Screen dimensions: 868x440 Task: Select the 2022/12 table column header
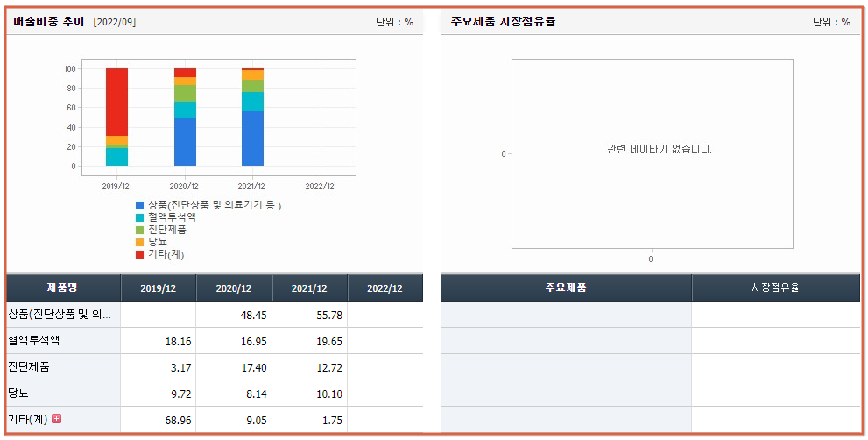[385, 287]
